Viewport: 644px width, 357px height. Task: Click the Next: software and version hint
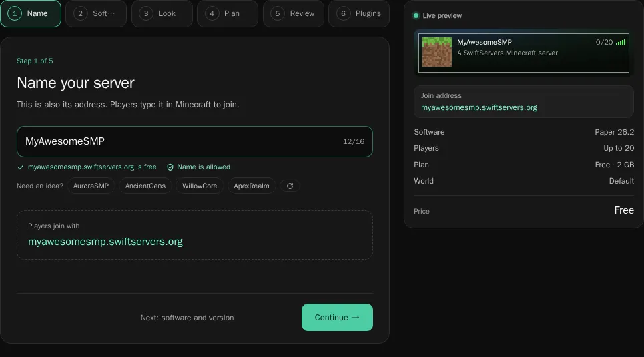click(188, 318)
